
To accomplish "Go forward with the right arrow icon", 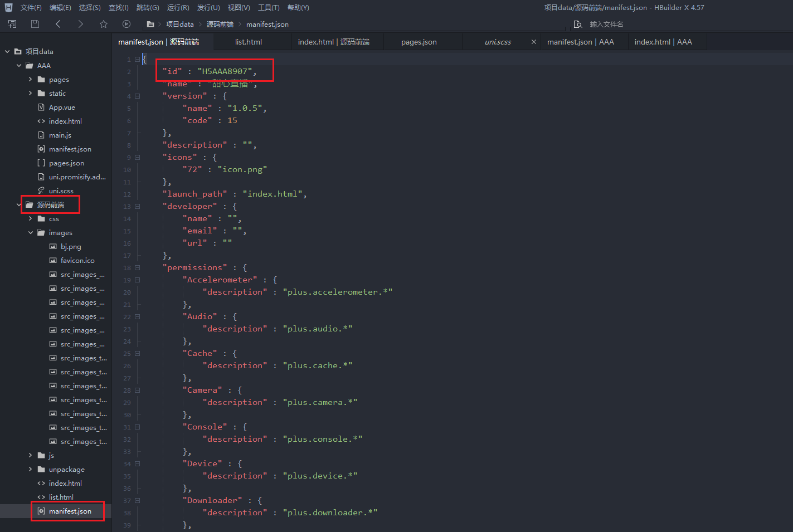I will tap(81, 24).
